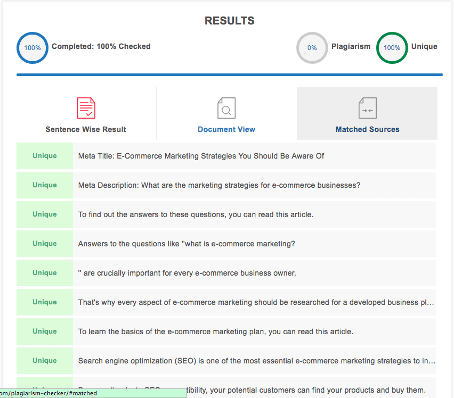Screen dimensions: 454x398
Task: Open the truncated 'That's why every aspect' sentence
Action: coord(255,302)
